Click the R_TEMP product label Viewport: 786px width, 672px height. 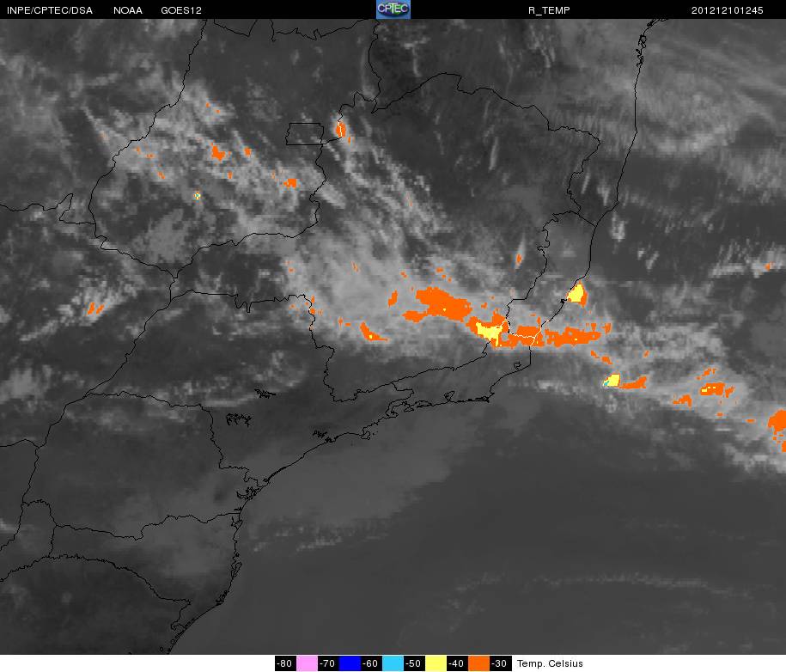click(x=549, y=10)
